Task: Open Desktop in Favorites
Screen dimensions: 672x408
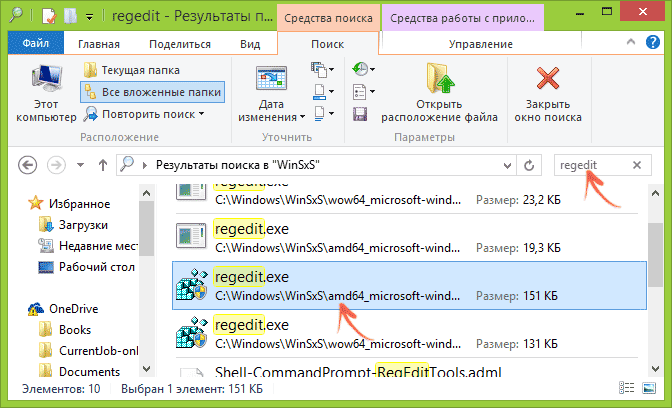Action: 87,267
